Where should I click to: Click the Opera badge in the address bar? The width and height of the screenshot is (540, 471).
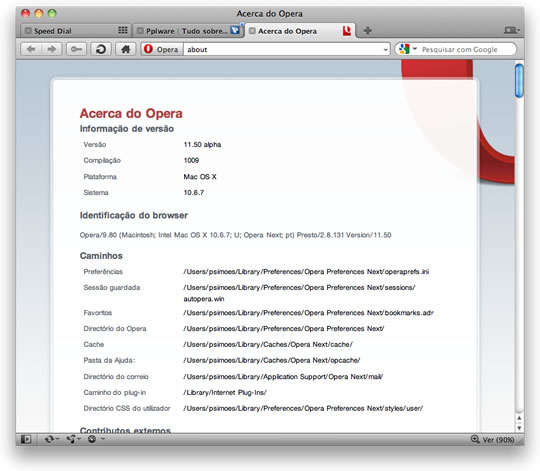(162, 49)
